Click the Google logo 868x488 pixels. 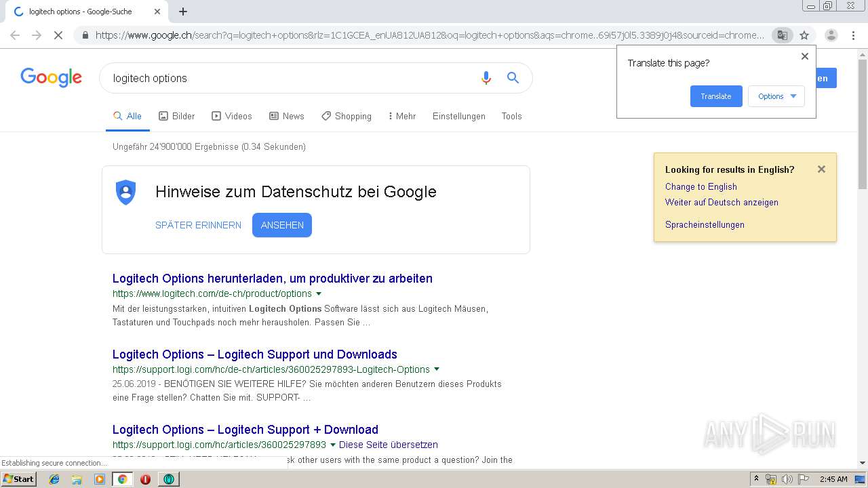51,77
